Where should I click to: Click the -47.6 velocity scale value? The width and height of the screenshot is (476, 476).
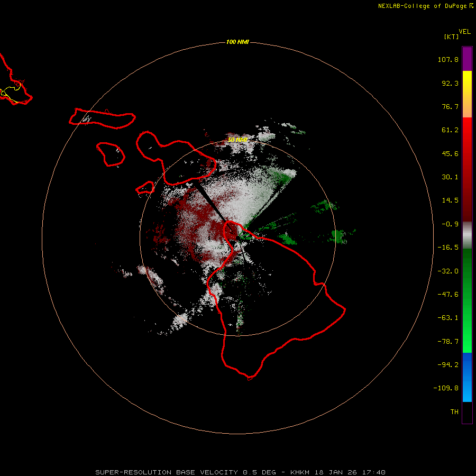[x=448, y=295]
